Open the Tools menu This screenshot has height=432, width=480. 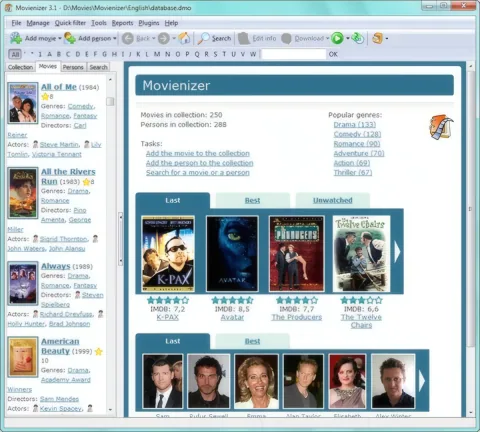pyautogui.click(x=99, y=23)
